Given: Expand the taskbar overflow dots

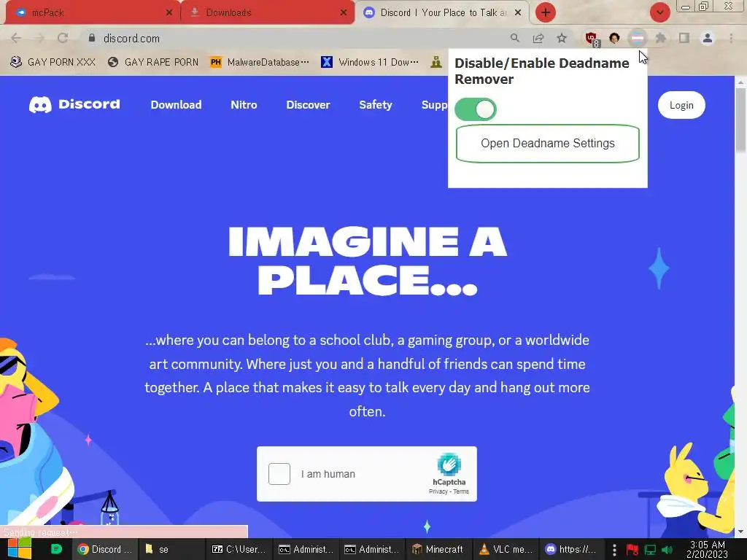Looking at the screenshot, I should (614, 550).
